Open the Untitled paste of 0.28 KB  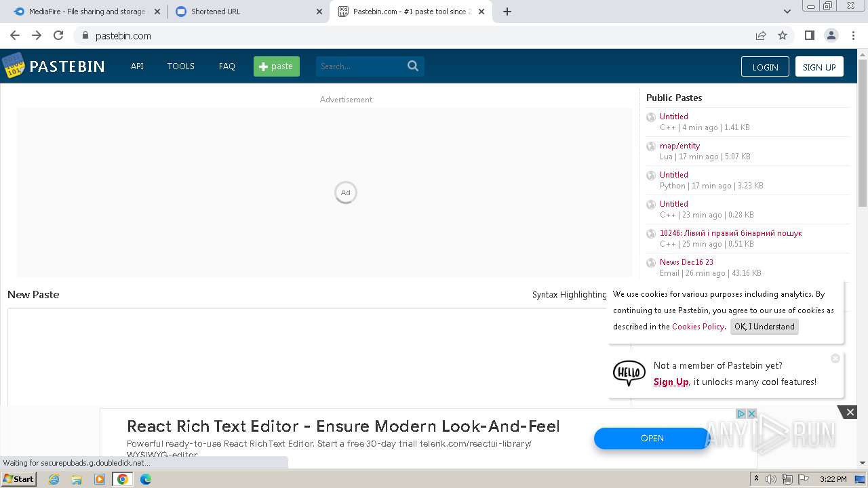coord(673,204)
